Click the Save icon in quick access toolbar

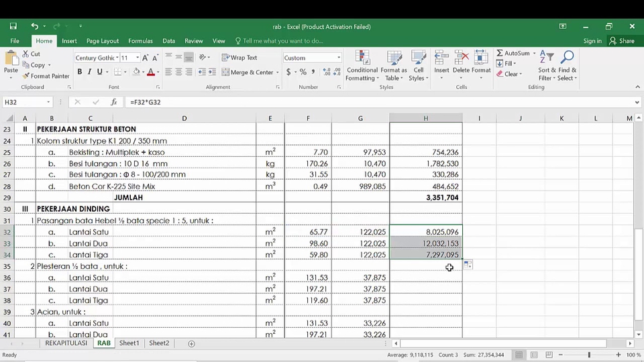point(13,26)
